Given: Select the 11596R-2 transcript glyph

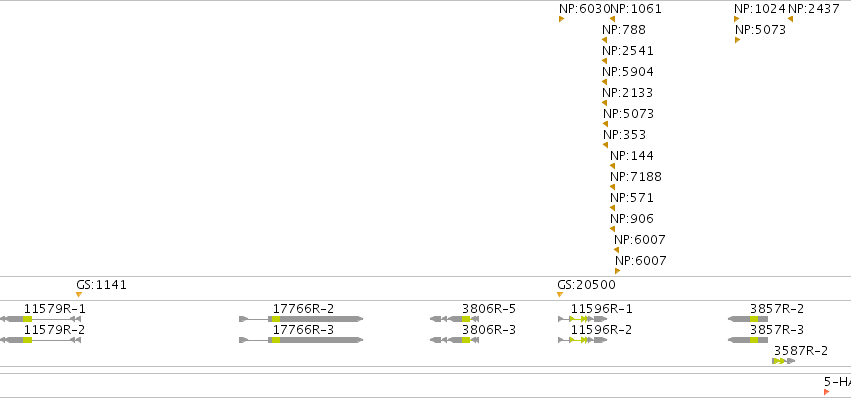Looking at the screenshot, I should [x=582, y=340].
